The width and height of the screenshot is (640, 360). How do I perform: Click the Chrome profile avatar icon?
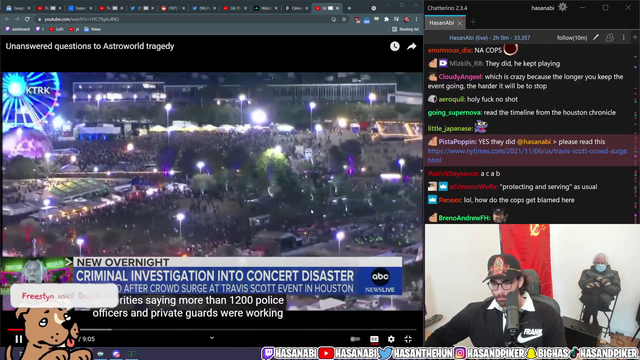407,19
